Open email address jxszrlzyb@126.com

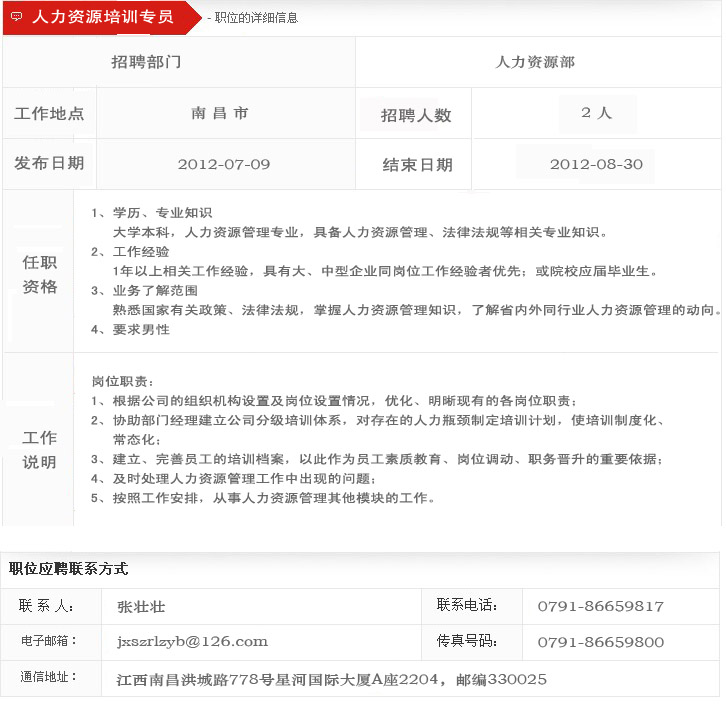[192, 641]
